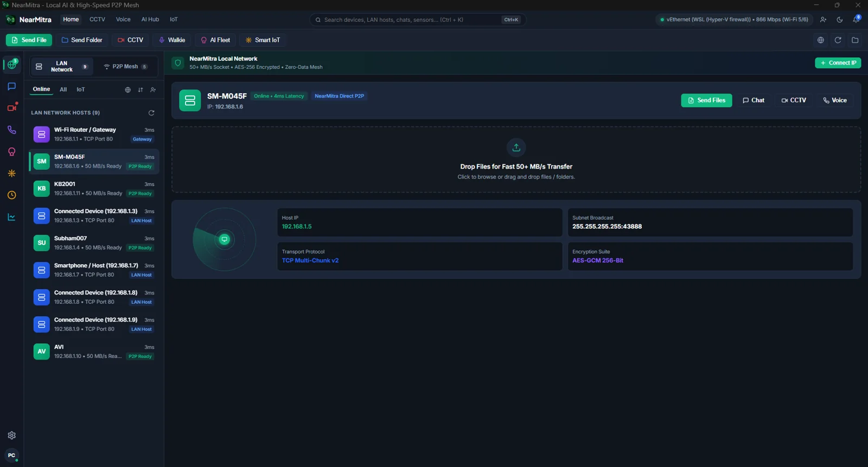Open the chat icon in left sidebar
The height and width of the screenshot is (467, 868).
pyautogui.click(x=11, y=86)
